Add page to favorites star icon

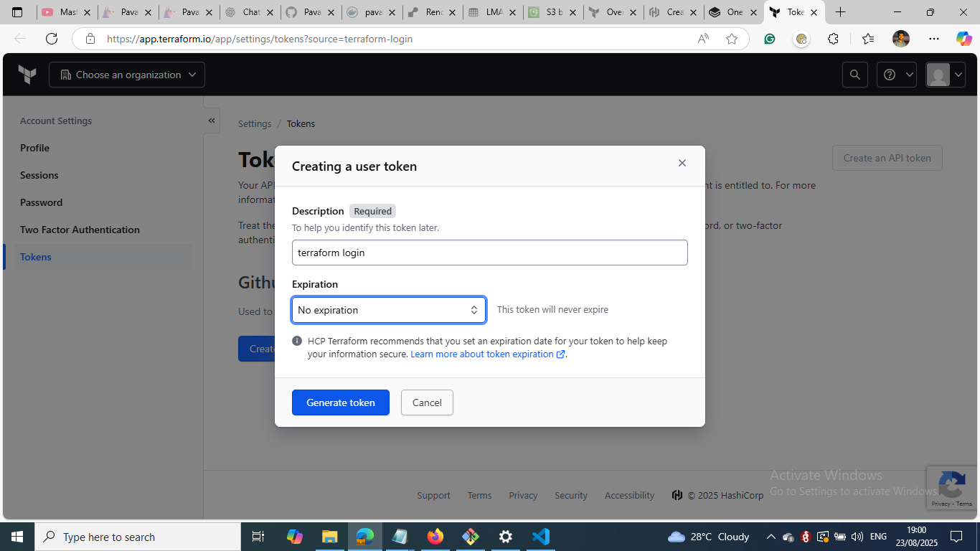731,39
